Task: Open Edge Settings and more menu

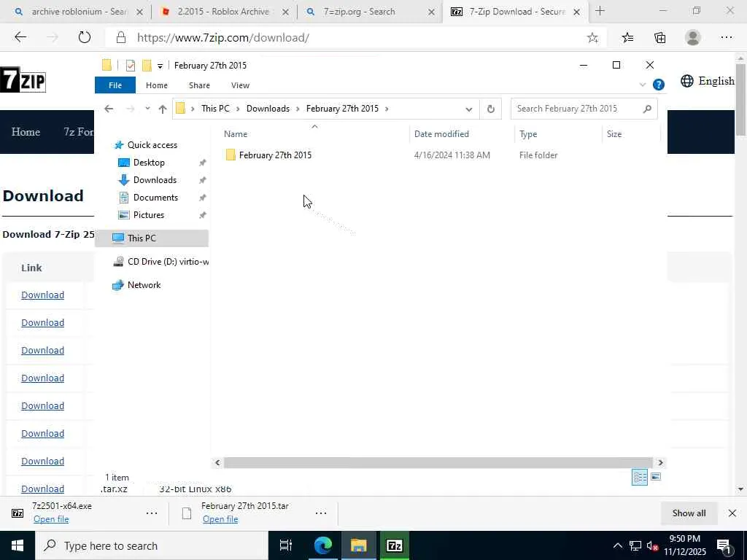Action: [726, 38]
